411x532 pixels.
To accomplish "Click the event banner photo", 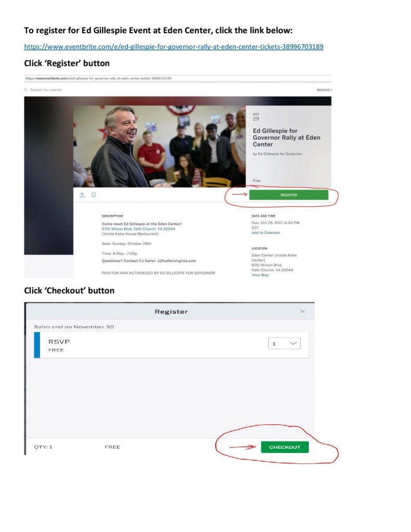I will (160, 146).
